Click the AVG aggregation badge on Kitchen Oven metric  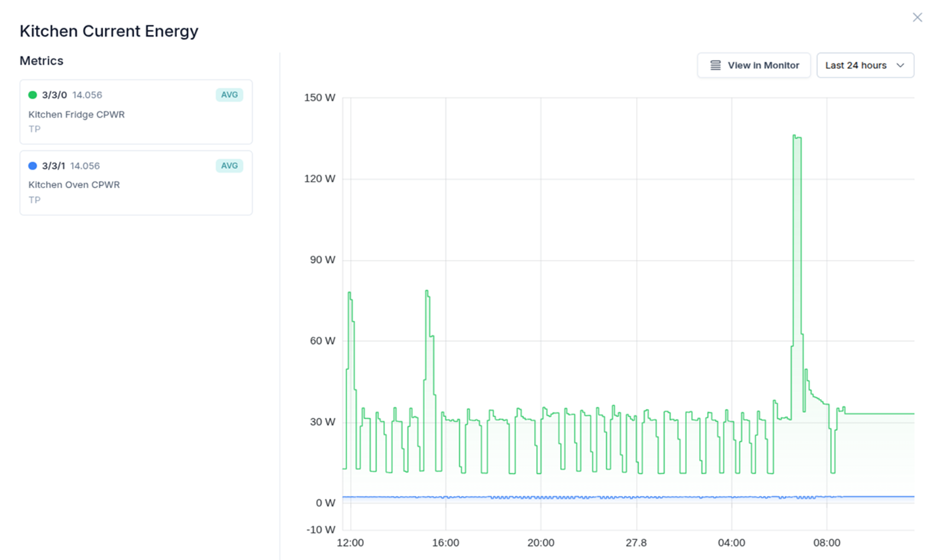[x=229, y=166]
